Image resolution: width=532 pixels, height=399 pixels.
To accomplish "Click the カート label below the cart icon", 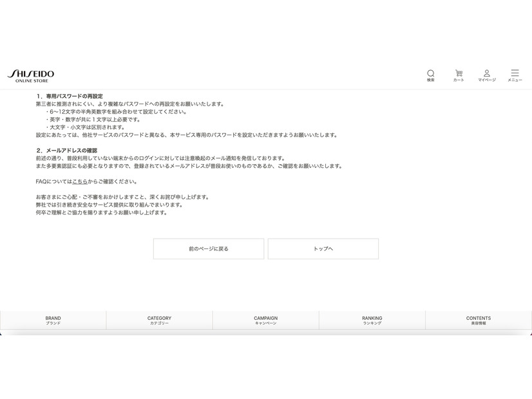I will click(x=459, y=80).
